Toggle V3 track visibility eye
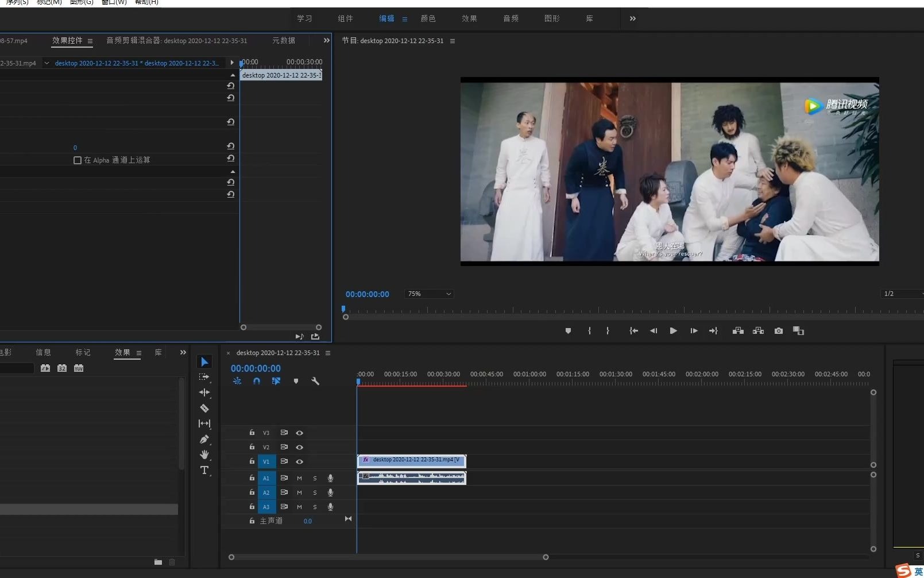The height and width of the screenshot is (578, 924). click(x=299, y=433)
